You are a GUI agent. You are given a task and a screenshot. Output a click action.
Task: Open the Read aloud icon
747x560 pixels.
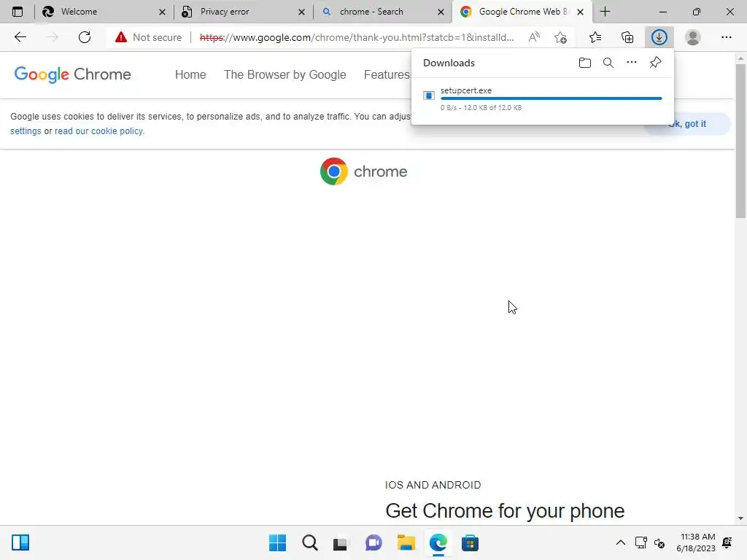point(535,37)
